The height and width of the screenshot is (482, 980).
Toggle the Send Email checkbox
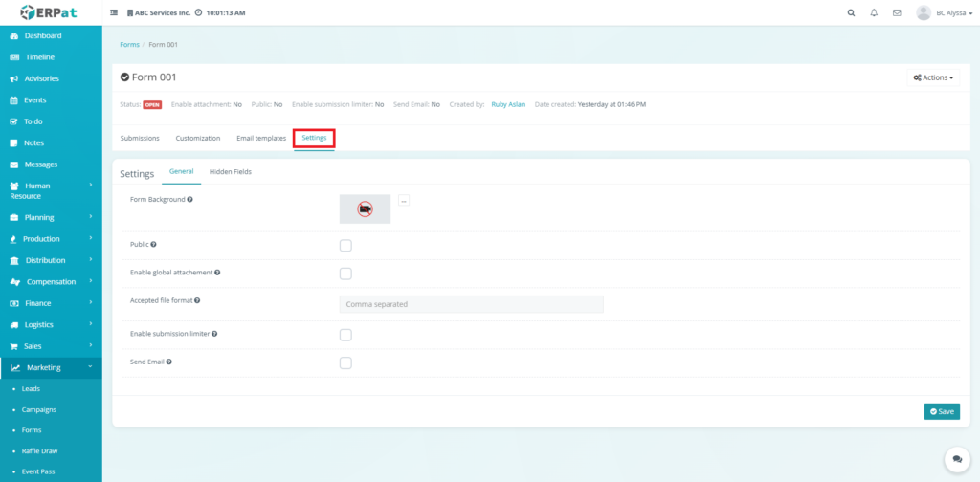pyautogui.click(x=345, y=363)
